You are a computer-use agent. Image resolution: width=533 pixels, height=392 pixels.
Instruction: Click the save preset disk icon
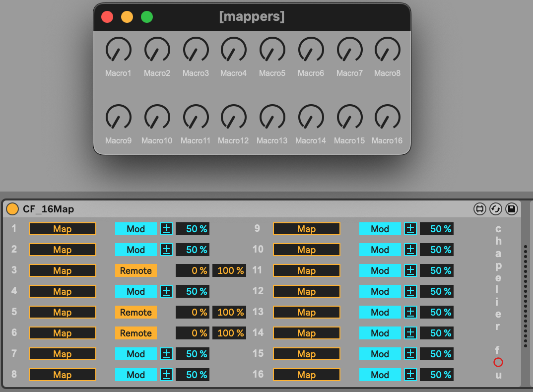click(511, 209)
